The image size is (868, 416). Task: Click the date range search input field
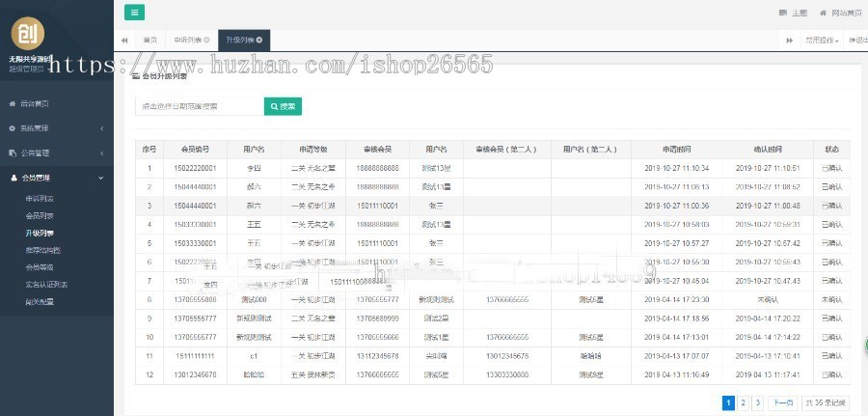pyautogui.click(x=198, y=106)
